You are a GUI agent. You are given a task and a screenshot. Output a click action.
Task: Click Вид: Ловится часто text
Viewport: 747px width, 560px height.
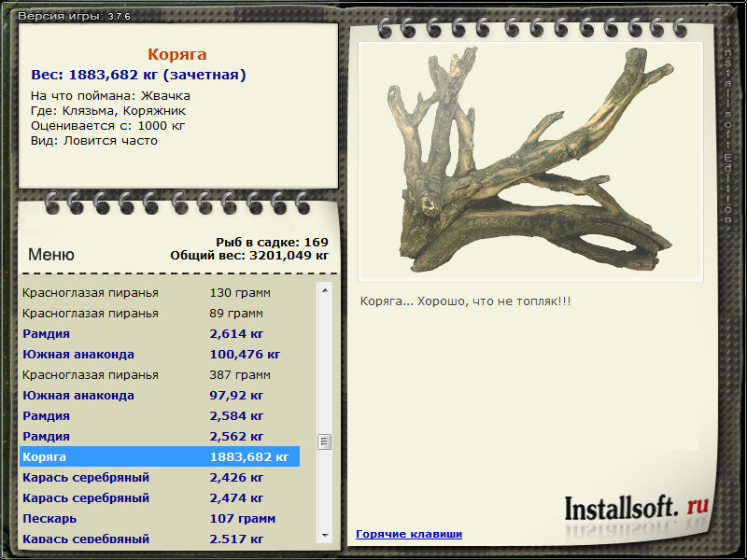point(94,141)
